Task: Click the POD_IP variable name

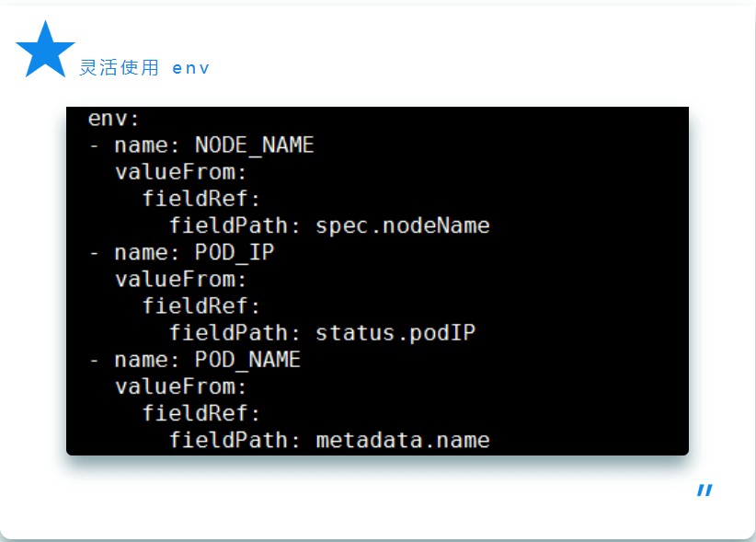Action: 234,252
